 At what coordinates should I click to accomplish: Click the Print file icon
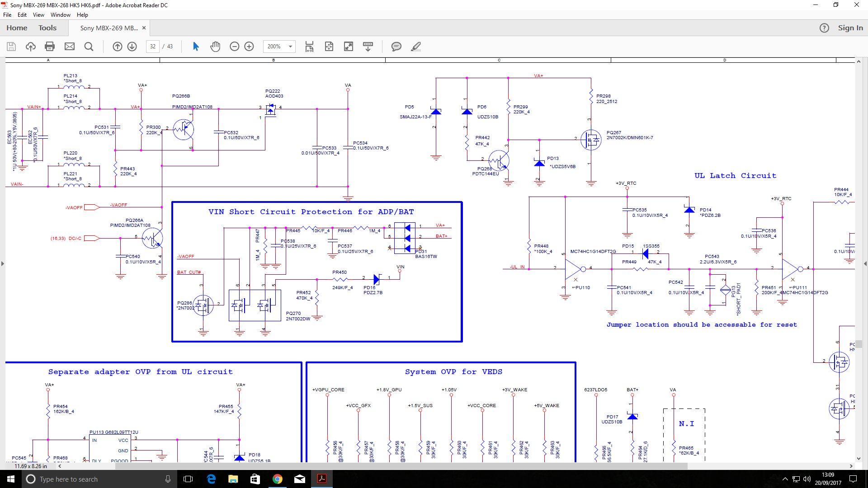[x=50, y=47]
